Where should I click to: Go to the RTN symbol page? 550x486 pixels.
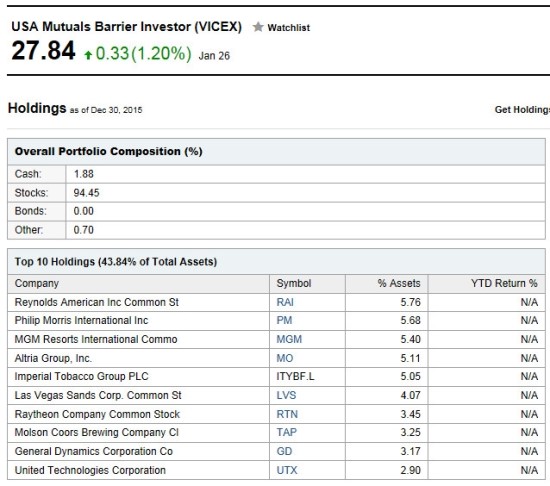[287, 414]
